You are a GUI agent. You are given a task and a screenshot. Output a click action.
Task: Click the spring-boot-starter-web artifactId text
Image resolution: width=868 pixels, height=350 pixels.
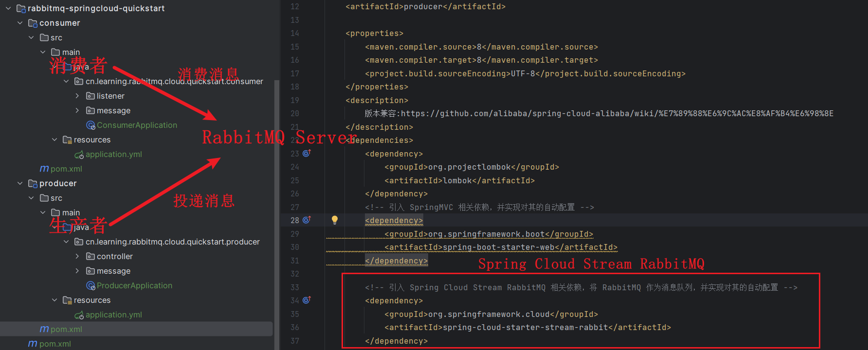click(499, 247)
